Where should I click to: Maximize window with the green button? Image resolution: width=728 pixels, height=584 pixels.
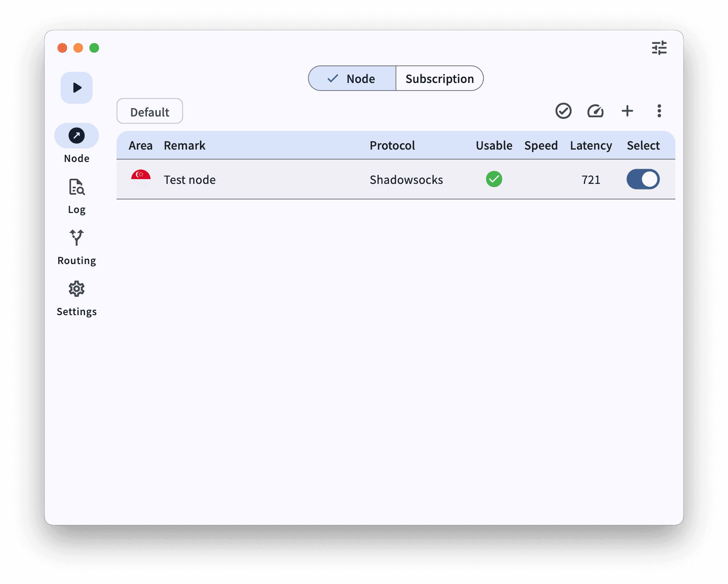click(x=94, y=48)
